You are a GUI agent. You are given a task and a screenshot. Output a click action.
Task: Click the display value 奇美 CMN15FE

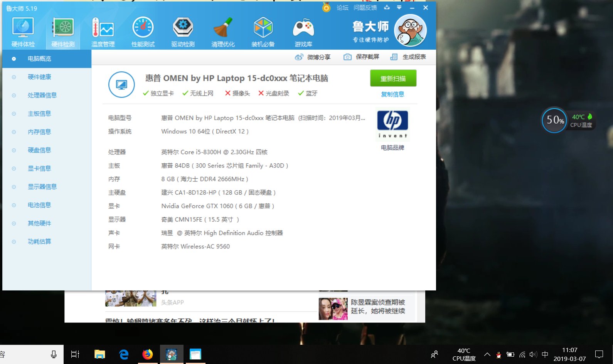pos(200,220)
